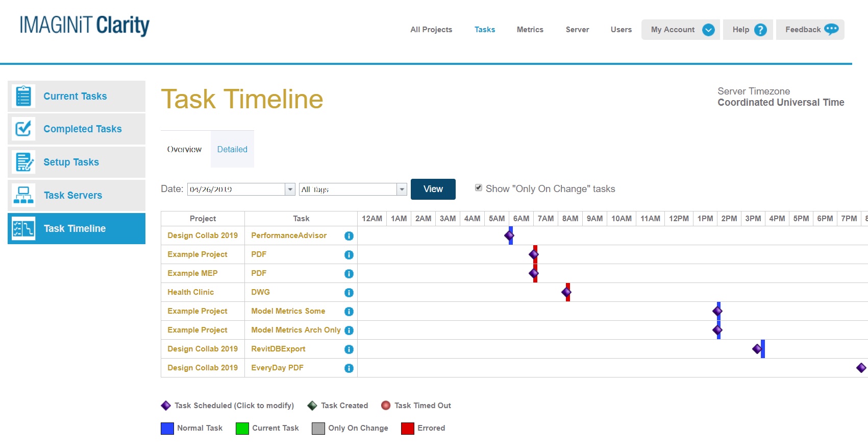Open info icon for Model Metrics Some
Image resolution: width=868 pixels, height=448 pixels.
[349, 312]
